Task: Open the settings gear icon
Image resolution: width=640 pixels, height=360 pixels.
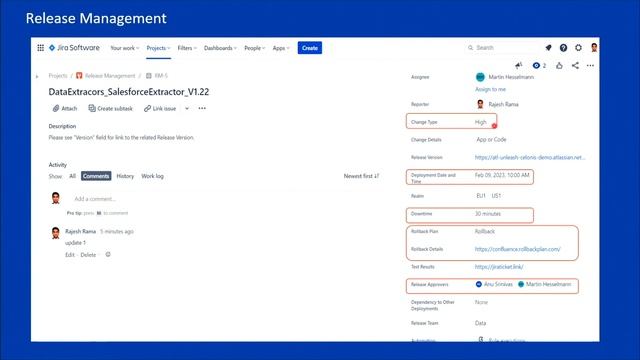Action: 578,48
